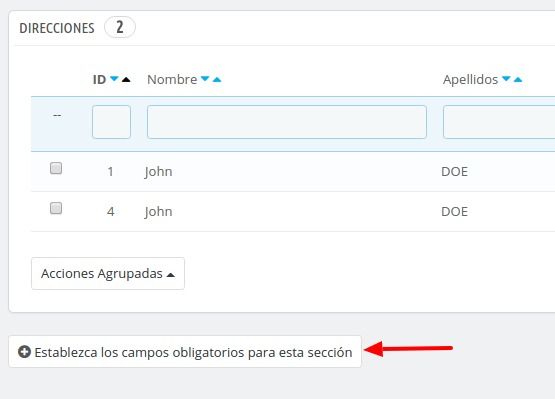Image resolution: width=555 pixels, height=399 pixels.
Task: Focus the Nombre filter input field
Action: tap(287, 122)
